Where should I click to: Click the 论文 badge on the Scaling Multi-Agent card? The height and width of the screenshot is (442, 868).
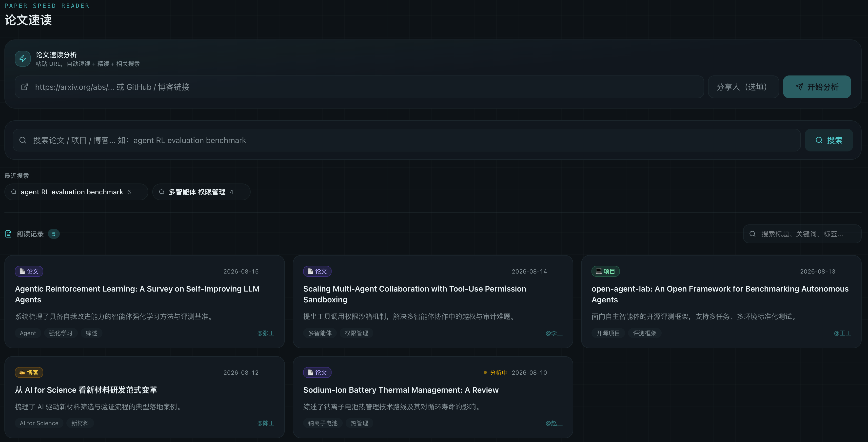tap(317, 271)
